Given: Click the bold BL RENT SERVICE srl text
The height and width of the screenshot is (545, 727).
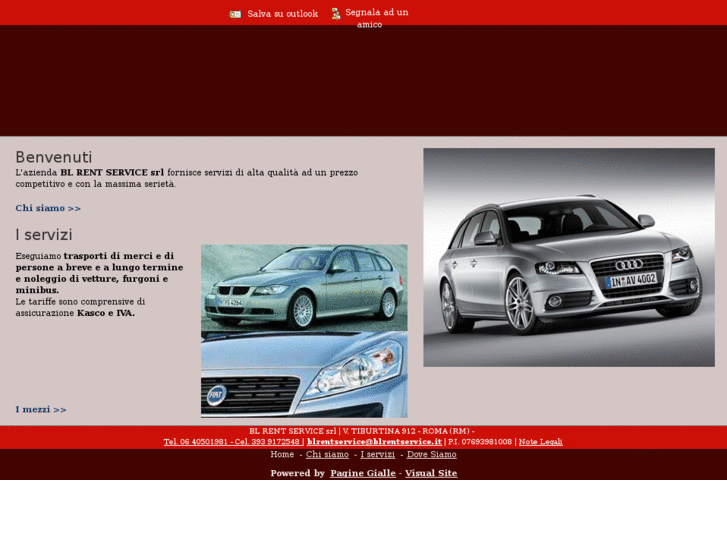Looking at the screenshot, I should tap(112, 173).
